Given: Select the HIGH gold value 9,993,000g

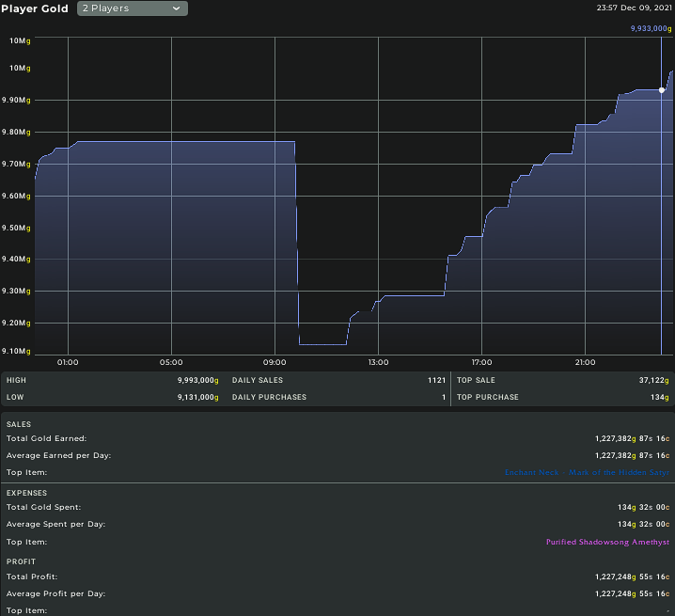Looking at the screenshot, I should (197, 380).
